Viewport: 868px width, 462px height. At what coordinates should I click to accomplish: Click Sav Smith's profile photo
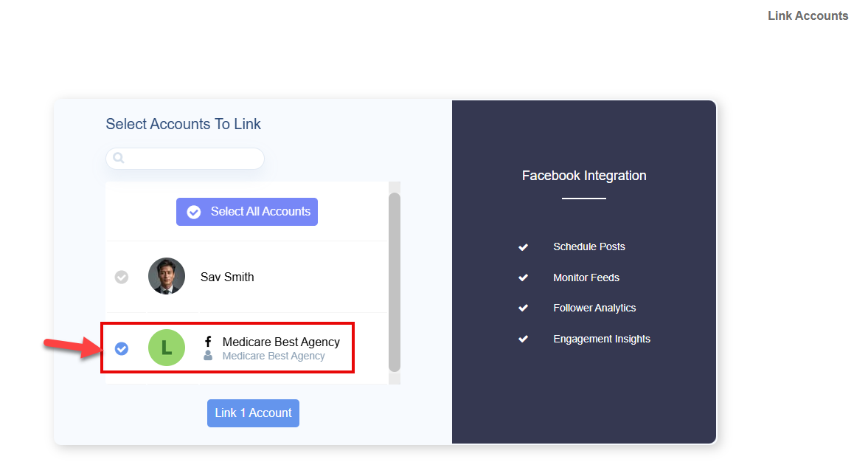[167, 276]
